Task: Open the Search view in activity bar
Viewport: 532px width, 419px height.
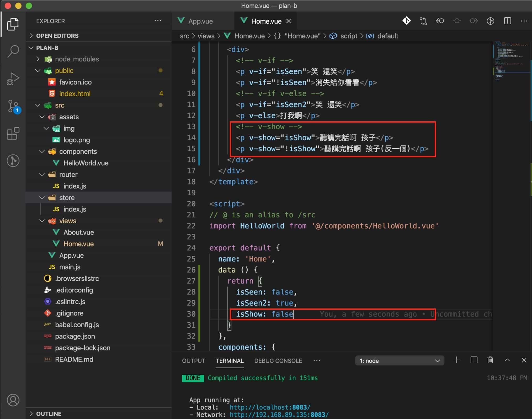Action: (x=13, y=51)
